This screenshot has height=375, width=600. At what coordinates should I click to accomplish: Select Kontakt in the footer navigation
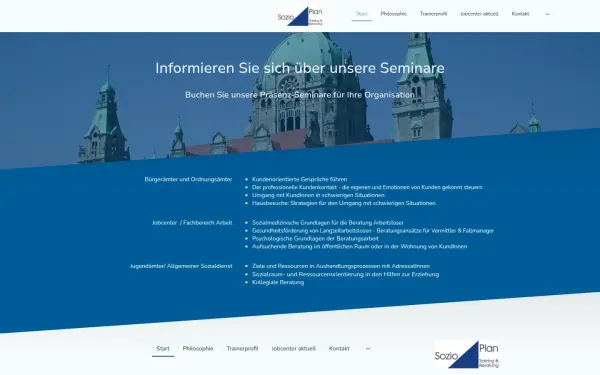339,349
